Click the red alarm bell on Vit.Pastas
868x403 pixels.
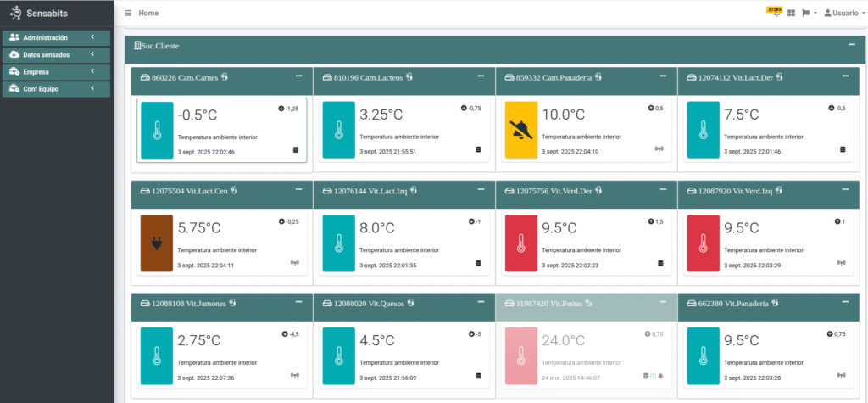click(661, 376)
